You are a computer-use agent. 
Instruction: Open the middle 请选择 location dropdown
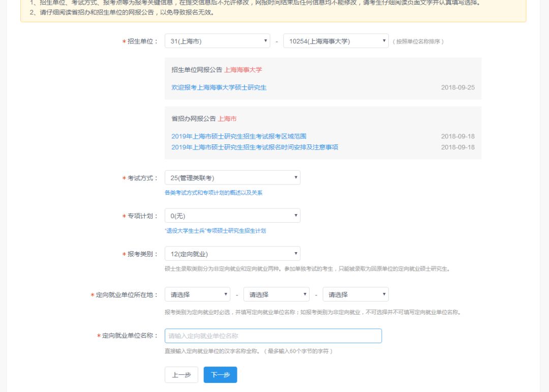276,294
